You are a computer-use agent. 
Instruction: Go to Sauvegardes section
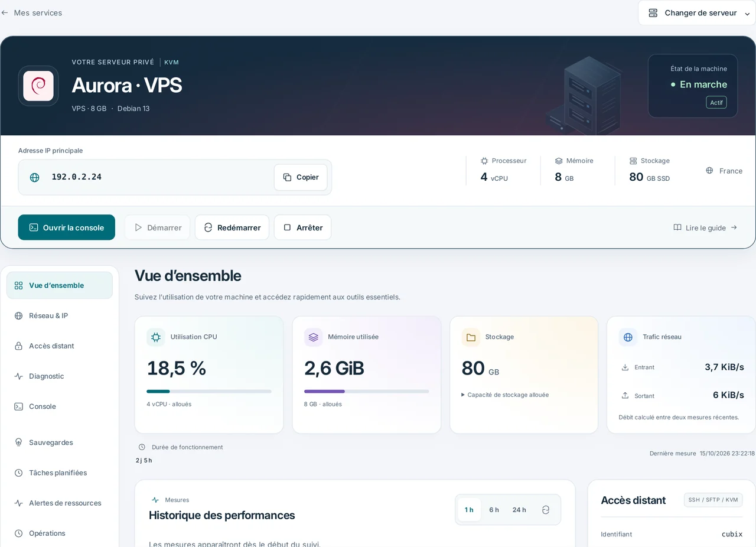(60, 442)
